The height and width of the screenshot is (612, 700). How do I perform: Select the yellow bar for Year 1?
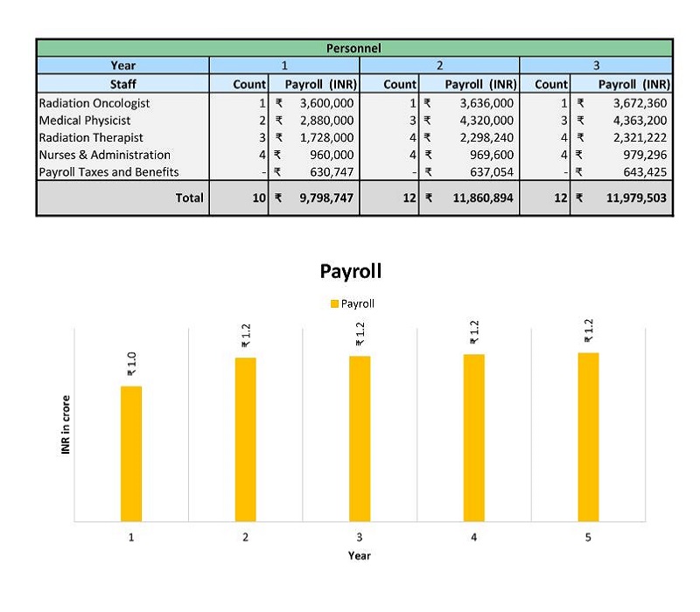[x=131, y=453]
